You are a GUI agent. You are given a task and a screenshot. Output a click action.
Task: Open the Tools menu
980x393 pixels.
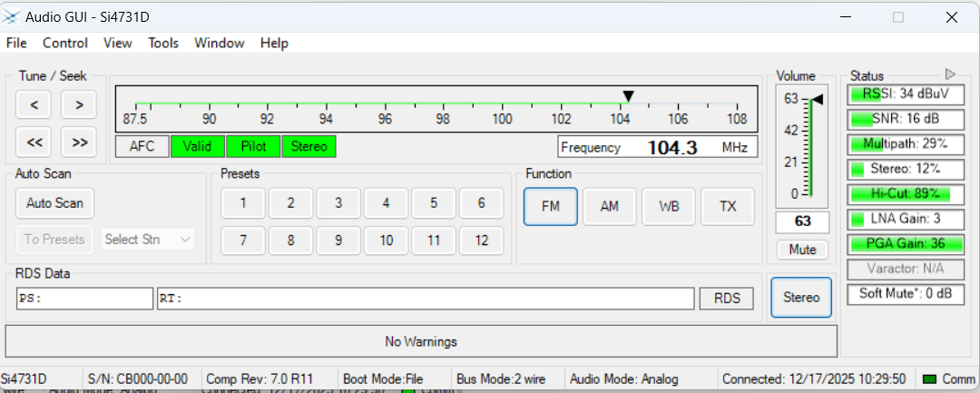tap(163, 43)
